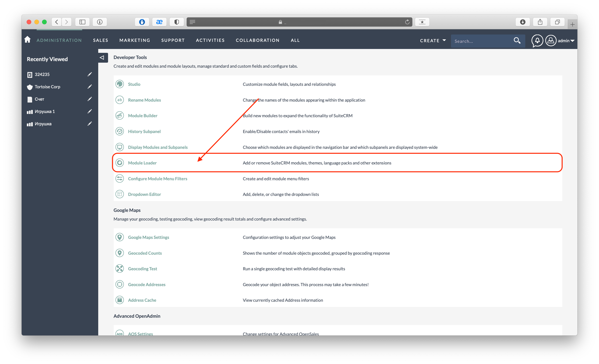The height and width of the screenshot is (364, 599).
Task: Show Safari tab overview button
Action: 557,22
